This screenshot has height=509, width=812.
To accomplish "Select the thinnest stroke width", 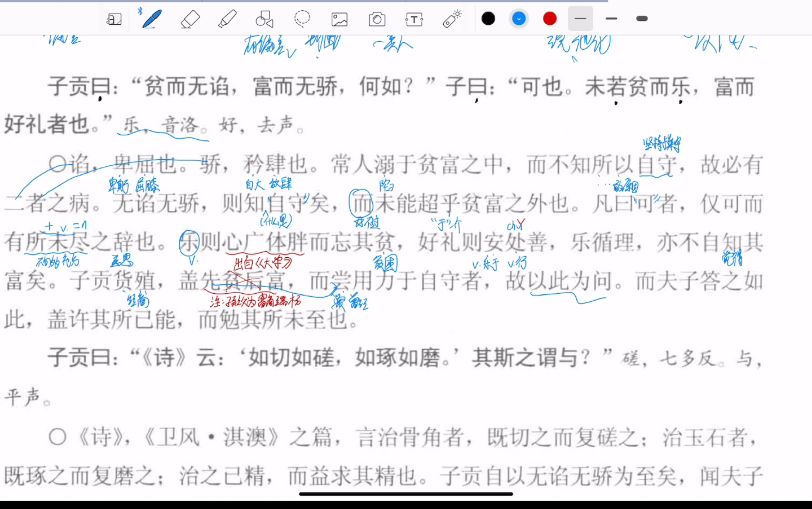I will (580, 19).
